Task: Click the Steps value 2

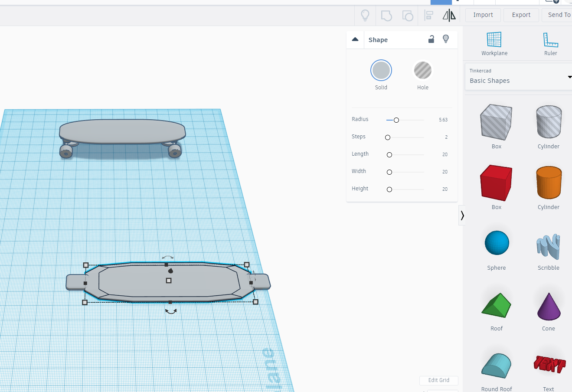Action: point(446,137)
